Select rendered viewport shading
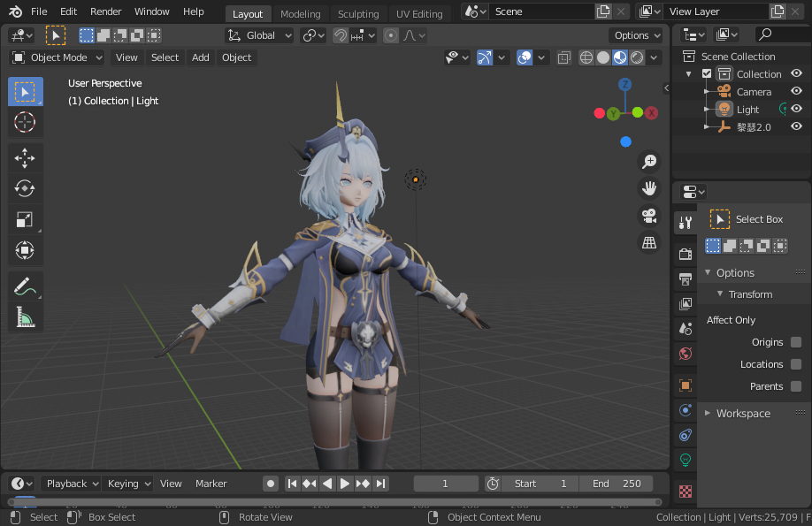 pos(637,57)
